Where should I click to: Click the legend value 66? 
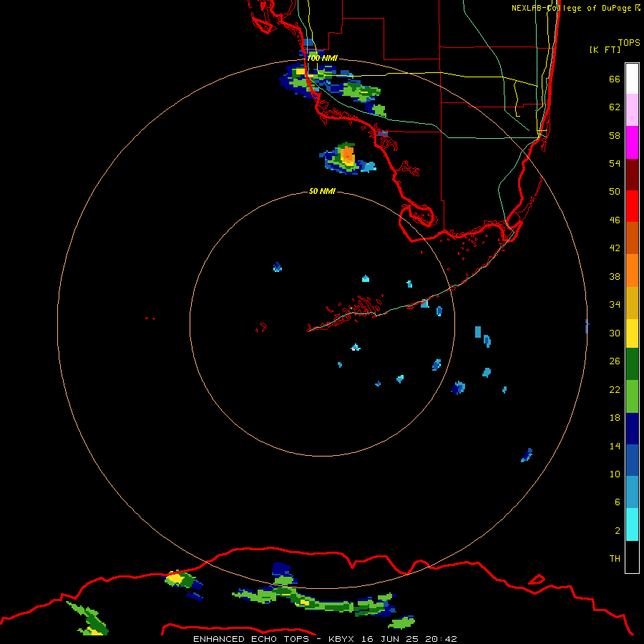click(x=615, y=79)
